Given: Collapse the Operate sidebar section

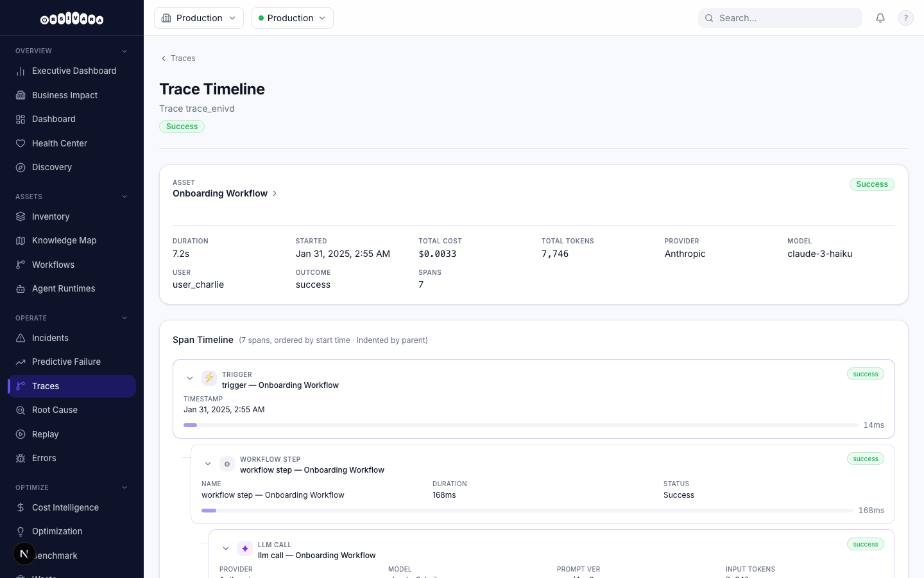Looking at the screenshot, I should pyautogui.click(x=124, y=318).
